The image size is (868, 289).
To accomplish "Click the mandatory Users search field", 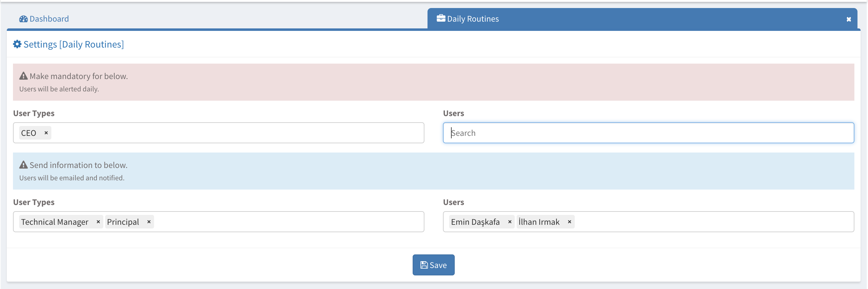I will point(648,133).
